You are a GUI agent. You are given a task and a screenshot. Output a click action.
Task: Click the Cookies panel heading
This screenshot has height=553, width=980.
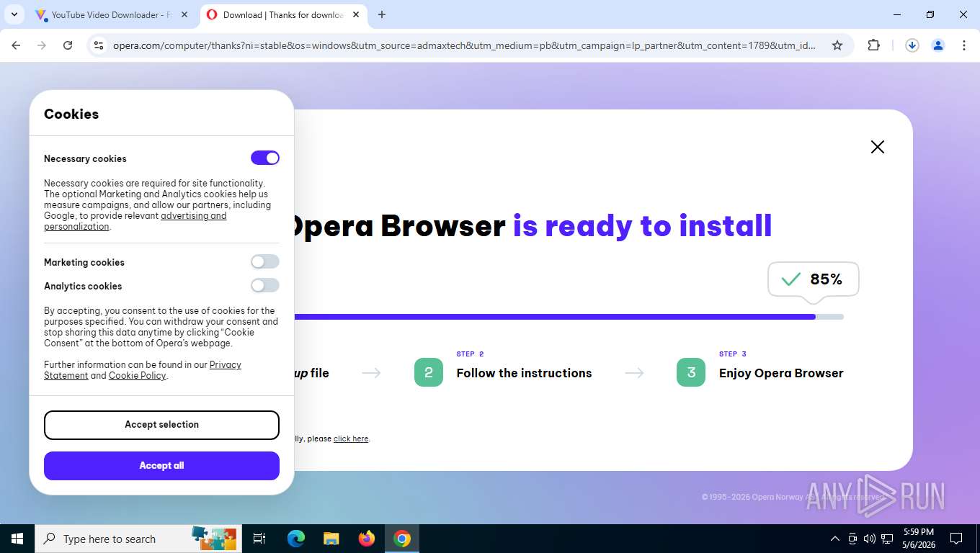tap(71, 114)
